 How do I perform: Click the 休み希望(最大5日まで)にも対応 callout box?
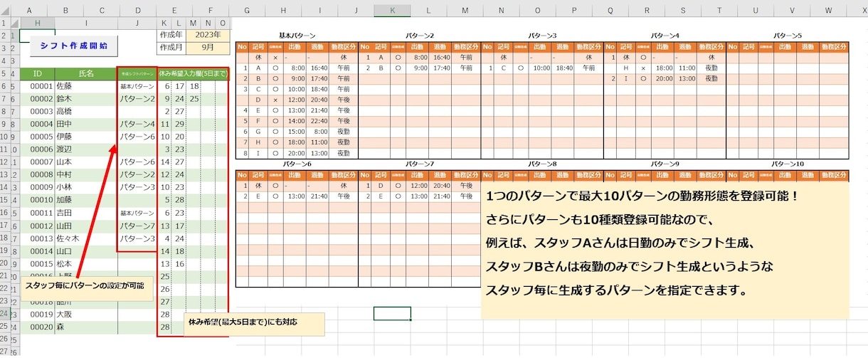[x=254, y=323]
